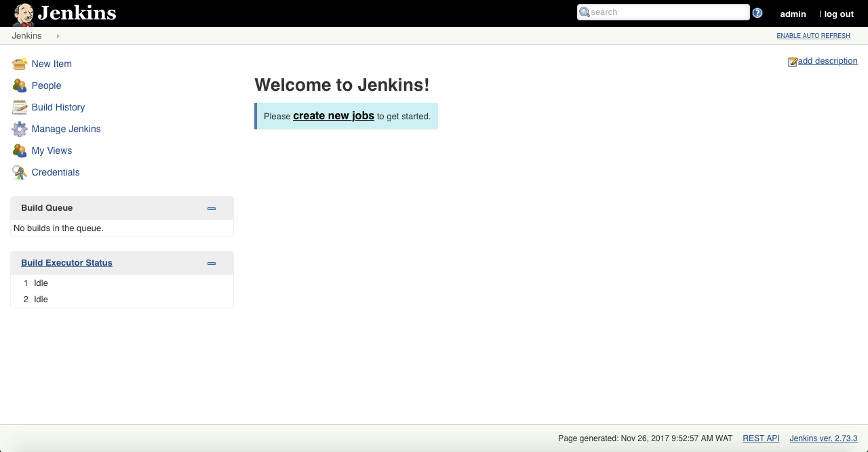Open the search help question mark icon
Viewport: 868px width, 452px height.
pyautogui.click(x=757, y=12)
